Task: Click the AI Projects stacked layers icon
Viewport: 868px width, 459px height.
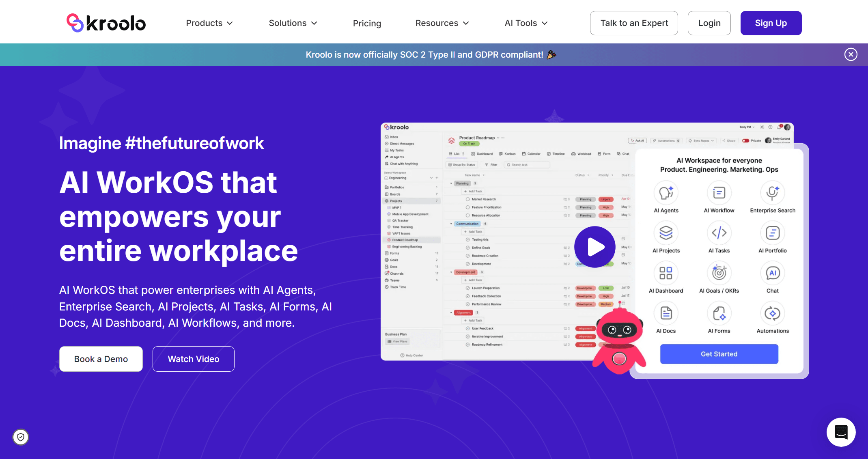Action: [666, 233]
